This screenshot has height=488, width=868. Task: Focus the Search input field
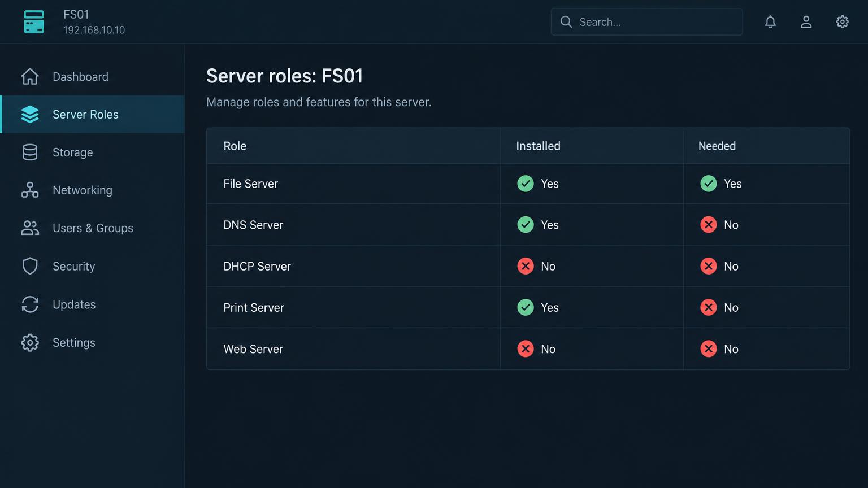[646, 22]
